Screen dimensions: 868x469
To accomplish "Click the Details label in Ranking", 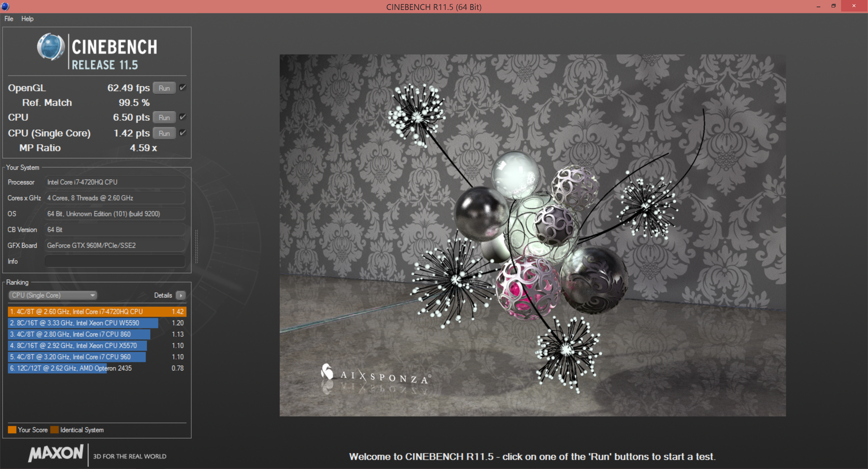I will click(163, 295).
